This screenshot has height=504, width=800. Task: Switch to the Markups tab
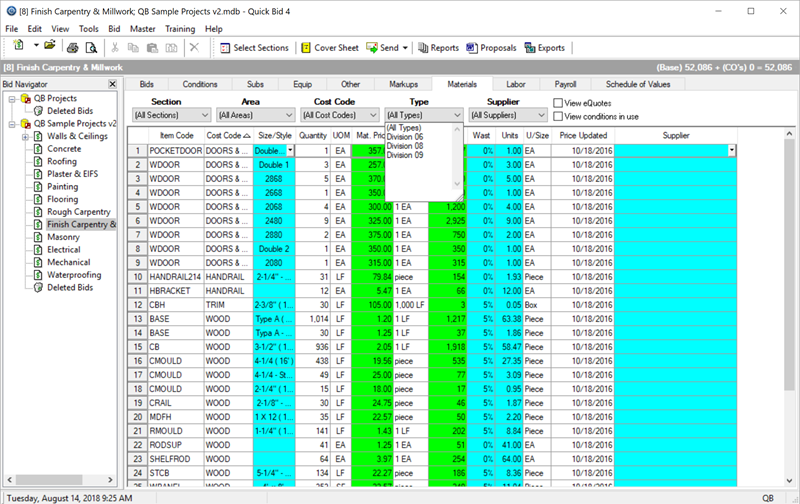(403, 84)
